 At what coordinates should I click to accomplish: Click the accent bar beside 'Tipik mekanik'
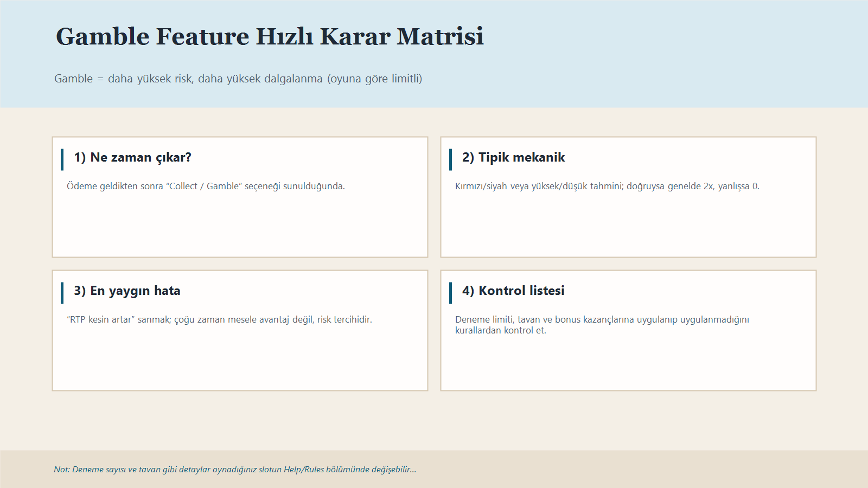(451, 158)
